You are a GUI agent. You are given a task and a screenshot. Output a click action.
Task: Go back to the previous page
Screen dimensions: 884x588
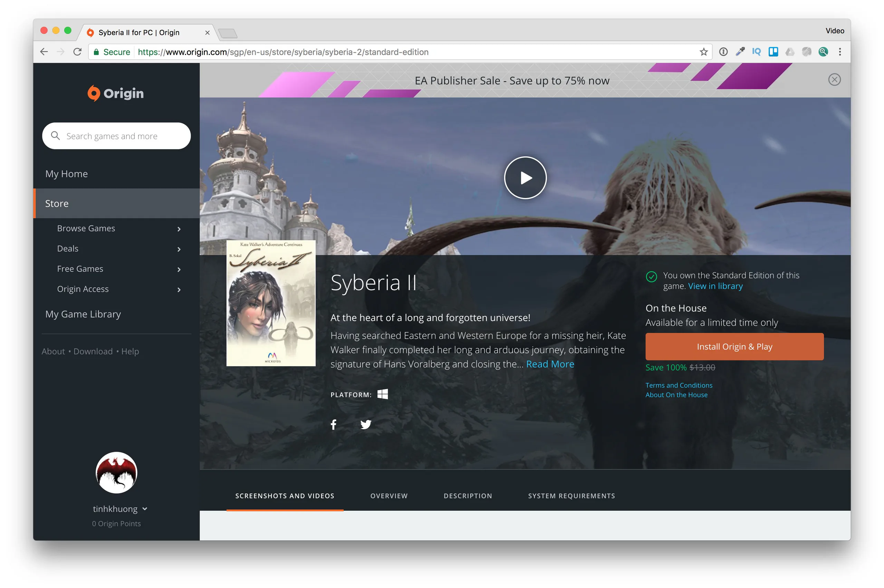click(44, 52)
